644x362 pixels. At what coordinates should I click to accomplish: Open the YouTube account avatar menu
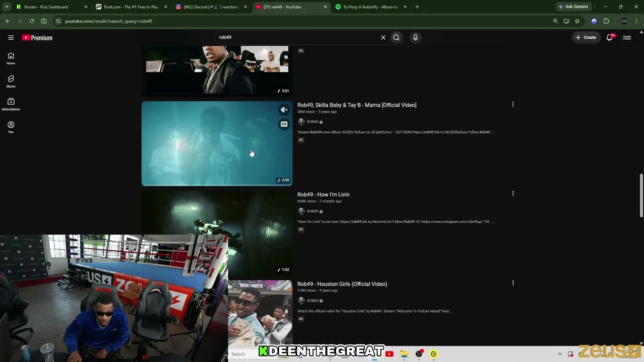627,37
